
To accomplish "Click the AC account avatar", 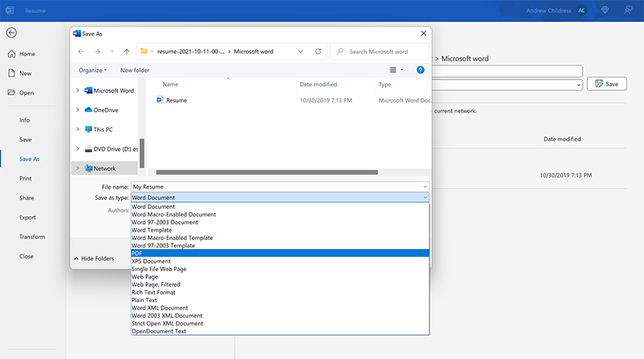I will tap(582, 11).
